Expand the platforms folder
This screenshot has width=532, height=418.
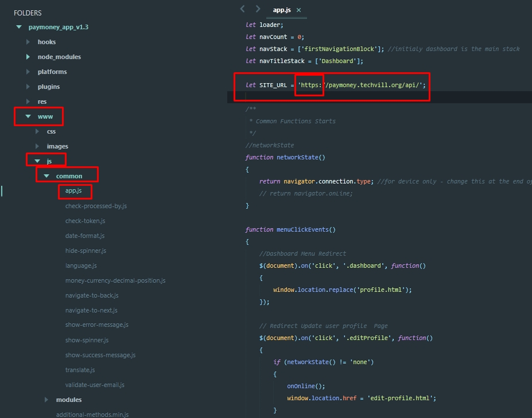(28, 72)
